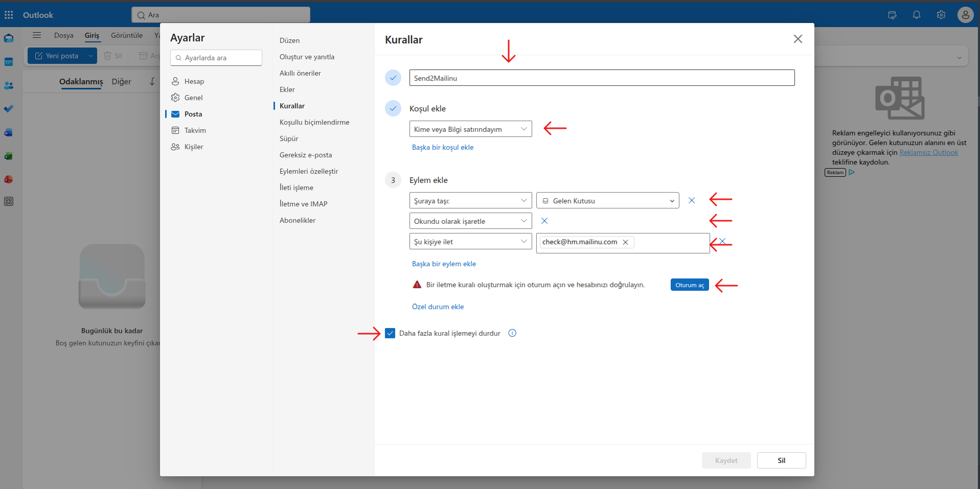The height and width of the screenshot is (489, 980).
Task: Open notifications bell icon
Action: click(917, 15)
